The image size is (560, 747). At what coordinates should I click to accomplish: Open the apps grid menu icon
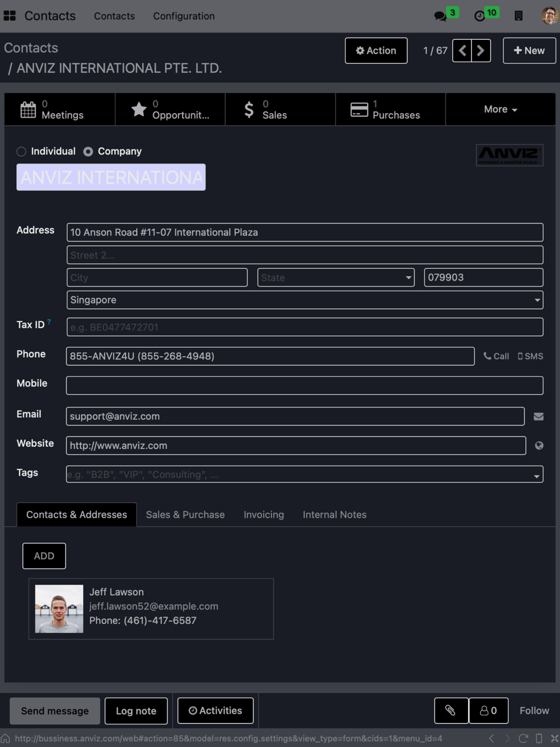[10, 16]
